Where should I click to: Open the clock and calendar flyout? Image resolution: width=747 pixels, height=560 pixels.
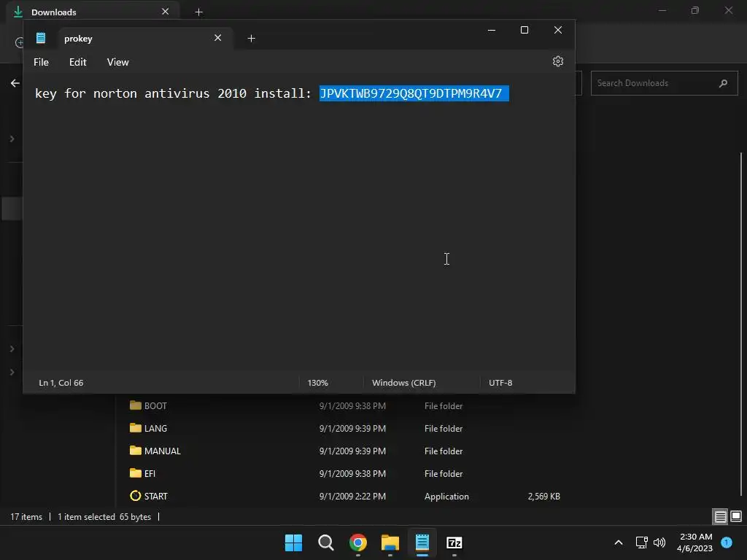pos(695,542)
